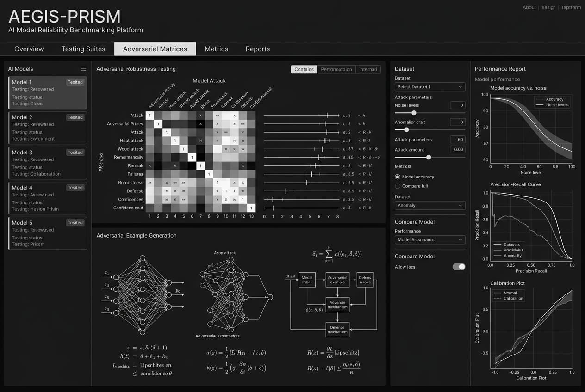Switch to the Performiotion view
Image resolution: width=585 pixels, height=392 pixels.
336,69
